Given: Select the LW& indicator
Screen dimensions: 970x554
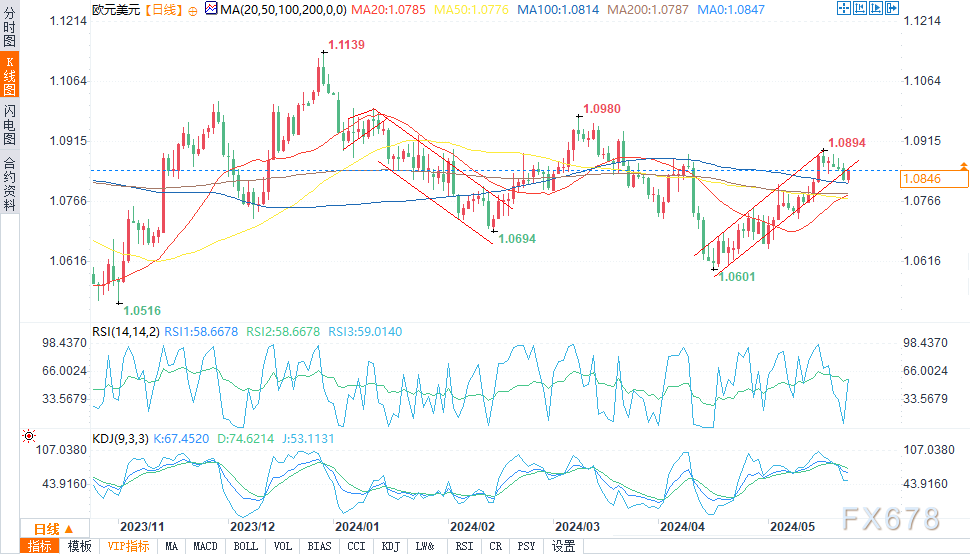Looking at the screenshot, I should click(425, 546).
